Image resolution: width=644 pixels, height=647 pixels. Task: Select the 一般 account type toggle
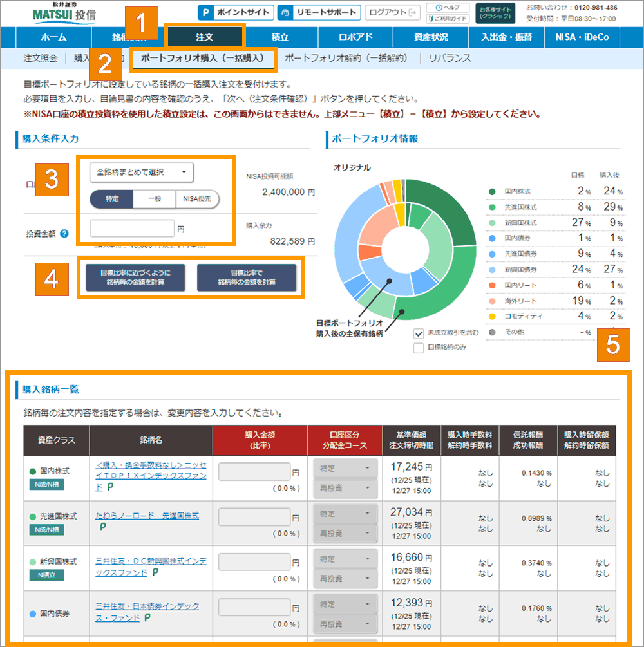click(155, 199)
